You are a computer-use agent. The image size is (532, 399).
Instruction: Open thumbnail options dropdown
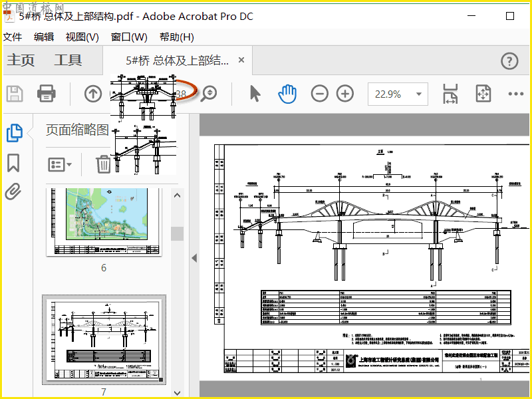point(60,165)
